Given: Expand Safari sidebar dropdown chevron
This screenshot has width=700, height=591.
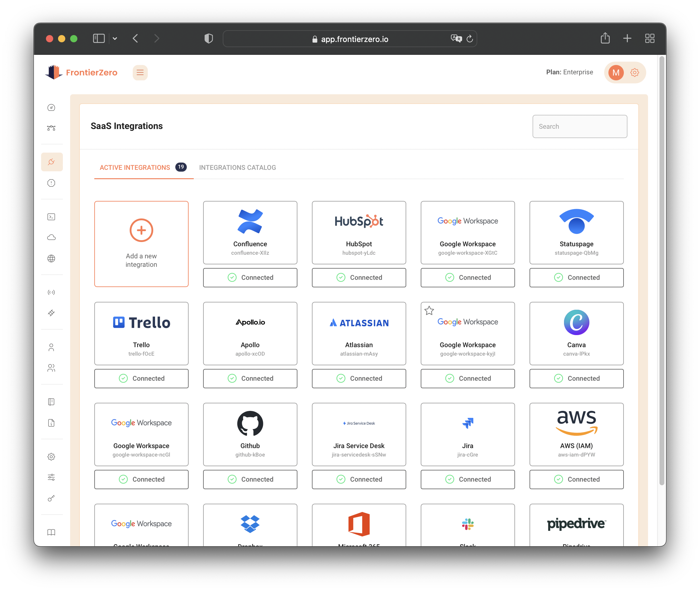Looking at the screenshot, I should pyautogui.click(x=115, y=39).
